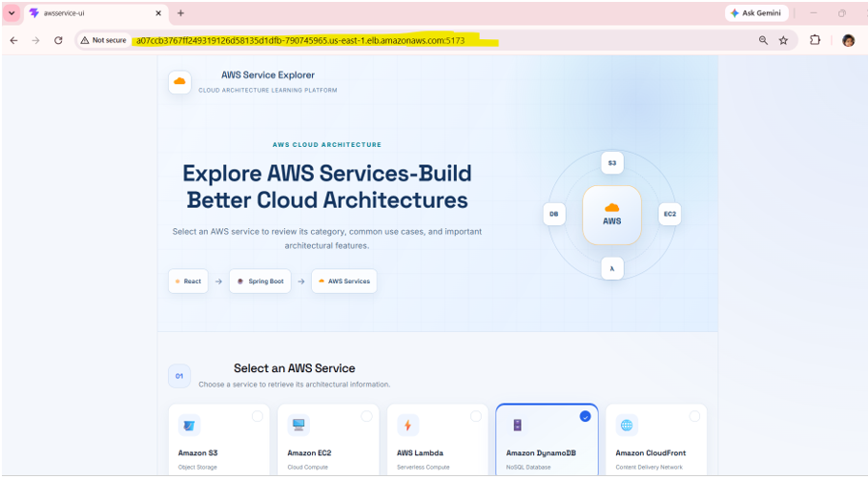
Task: Click the AWS CLOUD ARCHITECTURE label
Action: point(326,144)
